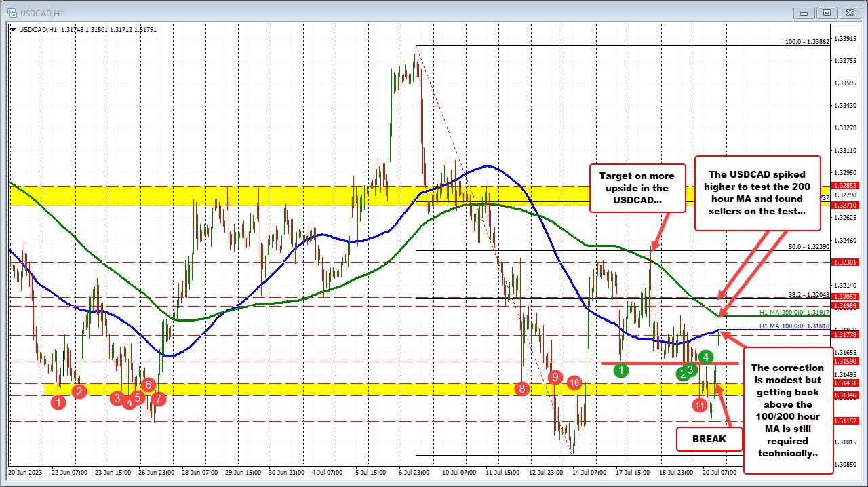Click the red marker numbered 6
Screen dimensions: 868x487
tap(148, 385)
